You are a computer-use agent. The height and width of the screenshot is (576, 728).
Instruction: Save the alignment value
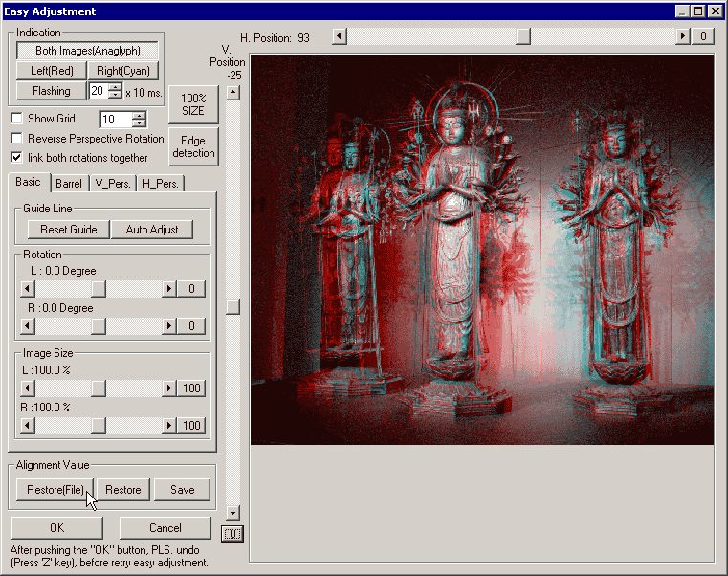182,490
